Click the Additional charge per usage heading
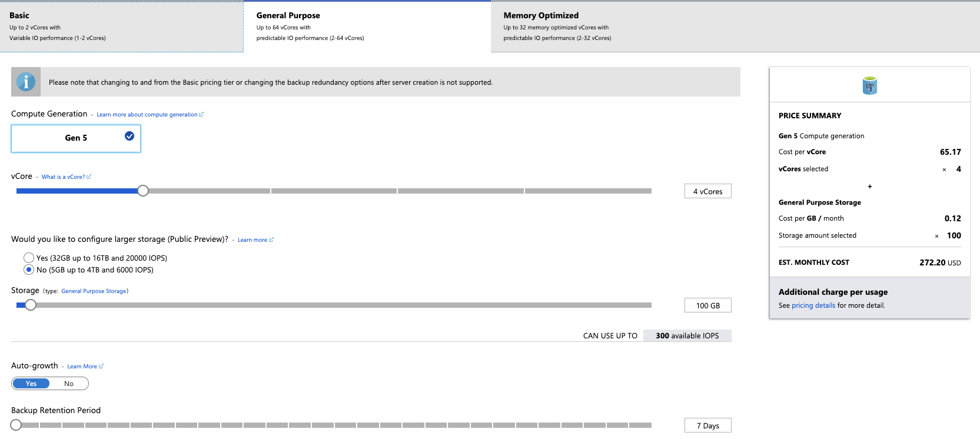The width and height of the screenshot is (980, 439). click(x=833, y=292)
